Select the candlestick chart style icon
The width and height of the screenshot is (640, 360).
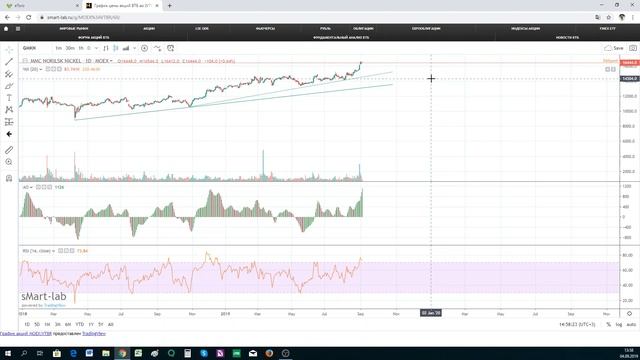[x=116, y=48]
